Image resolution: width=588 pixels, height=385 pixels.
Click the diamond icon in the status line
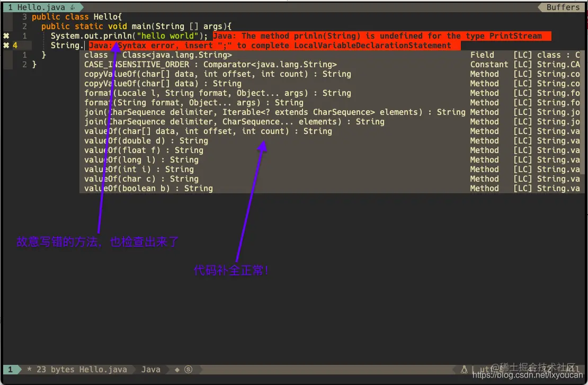(x=177, y=370)
